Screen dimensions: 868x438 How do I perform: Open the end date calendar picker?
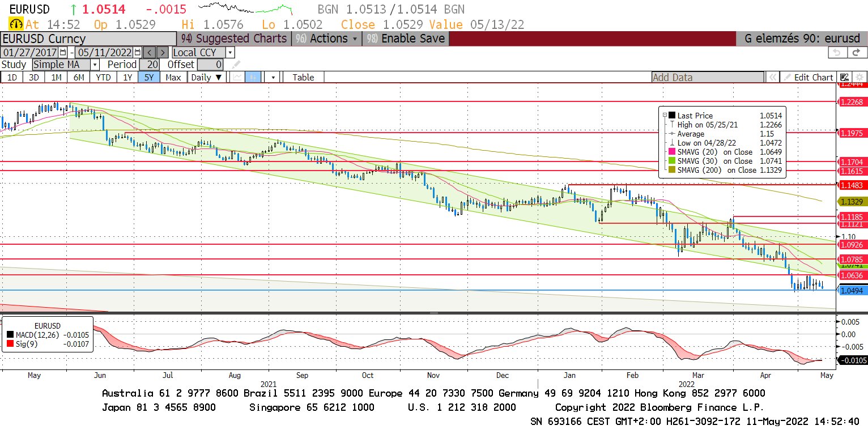tap(137, 52)
